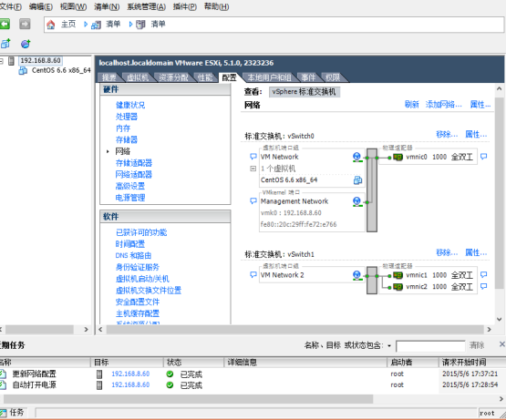The height and width of the screenshot is (420, 506).
Task: Open vmnic0 speech bubble info icon
Action: (x=483, y=157)
